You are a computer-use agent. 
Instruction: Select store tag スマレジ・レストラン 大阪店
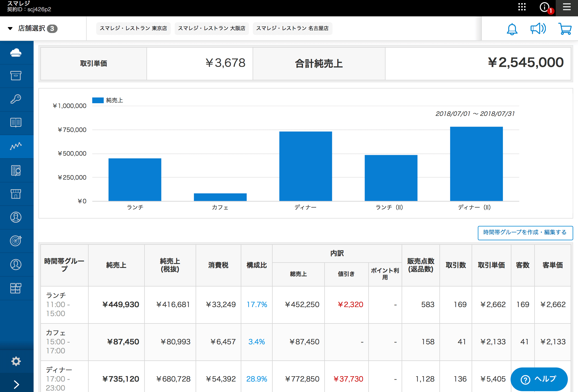click(212, 28)
